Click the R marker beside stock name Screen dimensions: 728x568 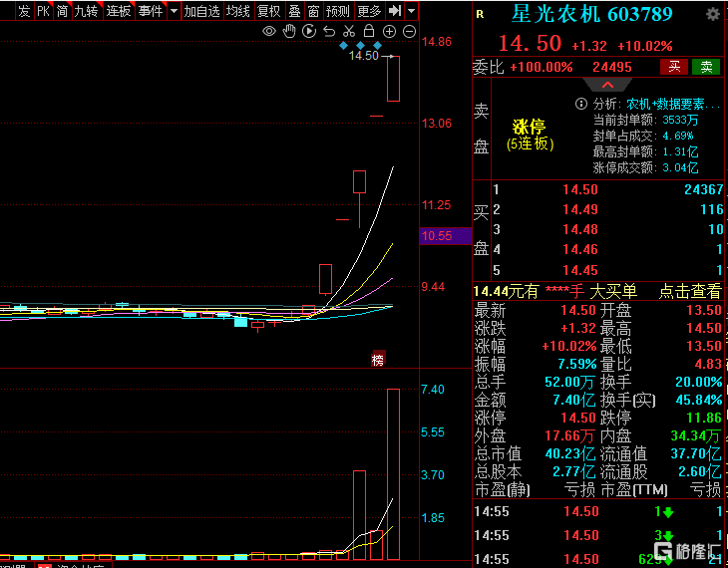480,15
